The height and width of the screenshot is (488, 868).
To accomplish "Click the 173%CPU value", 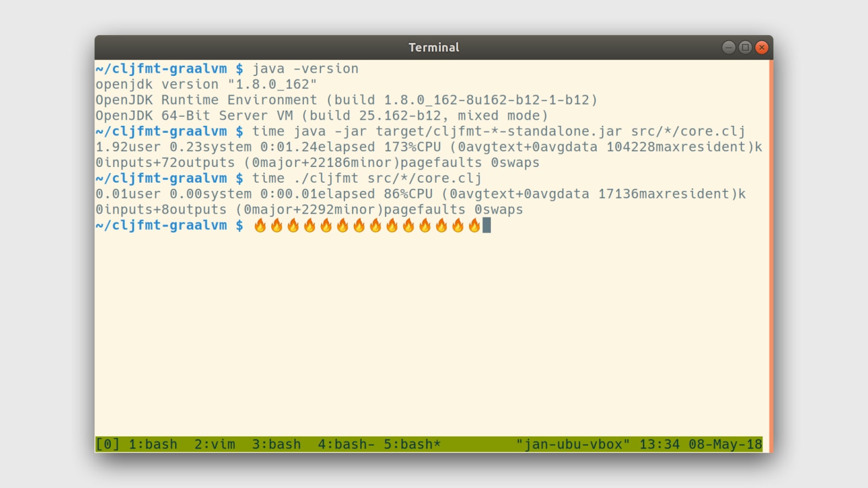I will [x=412, y=147].
